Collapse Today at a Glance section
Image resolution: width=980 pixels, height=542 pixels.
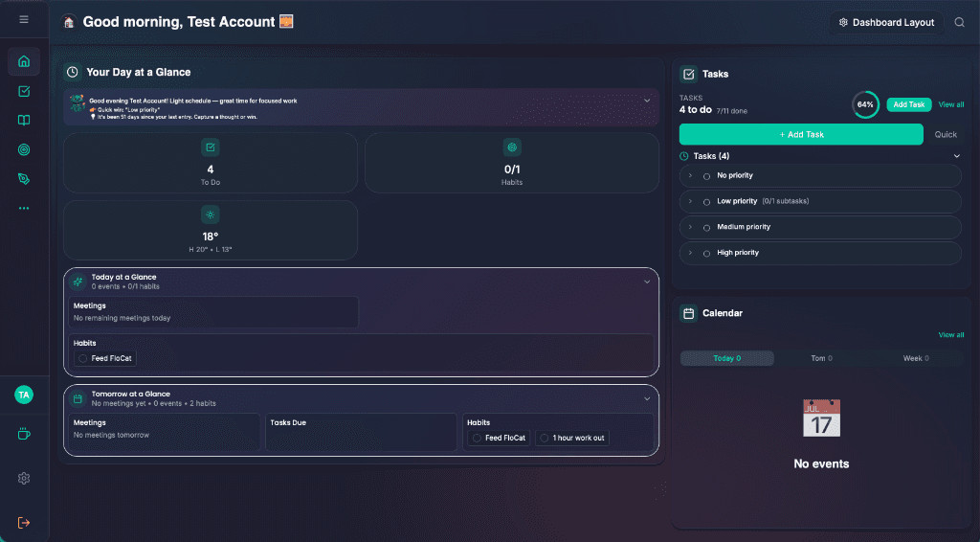(647, 282)
